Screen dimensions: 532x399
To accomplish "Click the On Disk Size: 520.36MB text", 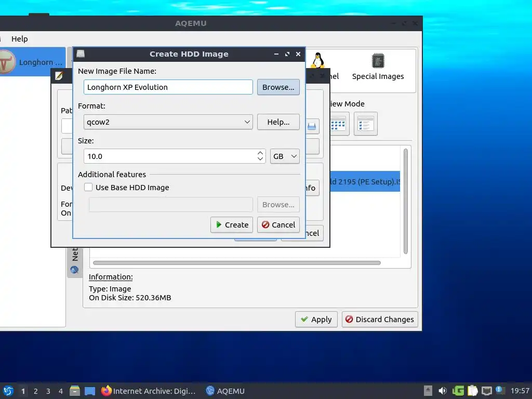I will pyautogui.click(x=130, y=298).
